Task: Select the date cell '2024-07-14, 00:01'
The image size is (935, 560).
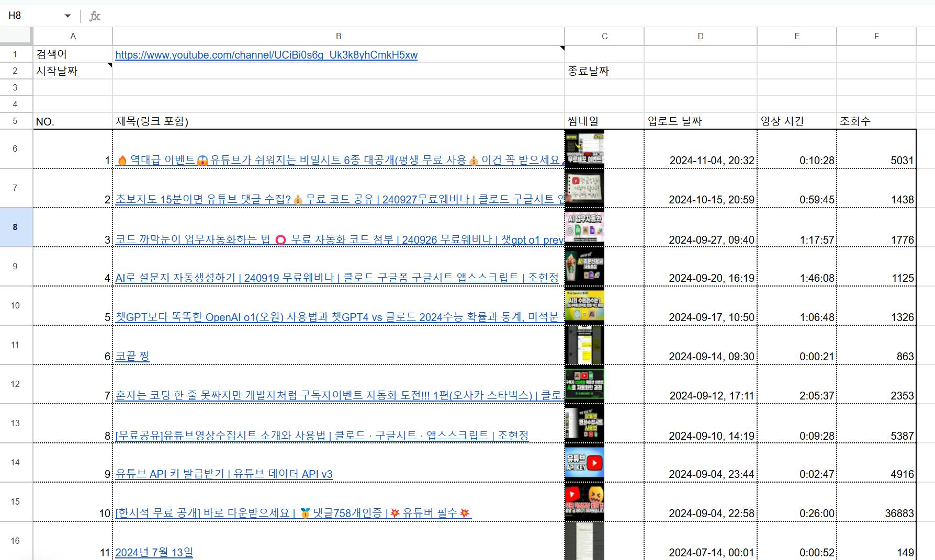Action: pos(701,541)
